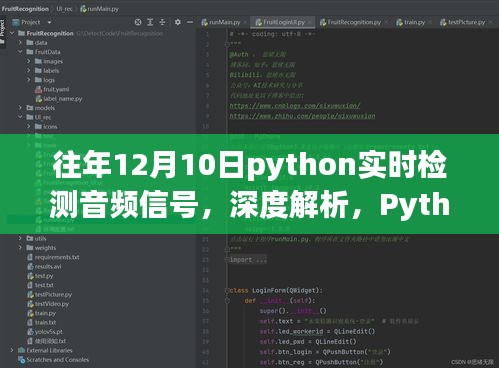Click the Collapse All icon in Project panel
Image resolution: width=499 pixels, height=368 pixels.
coord(162,22)
